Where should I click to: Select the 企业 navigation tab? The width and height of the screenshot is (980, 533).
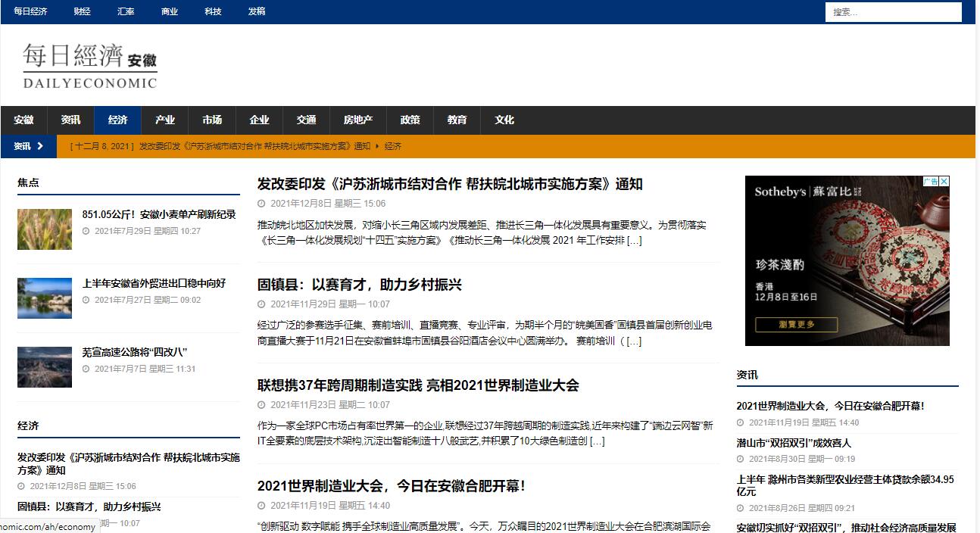click(259, 120)
